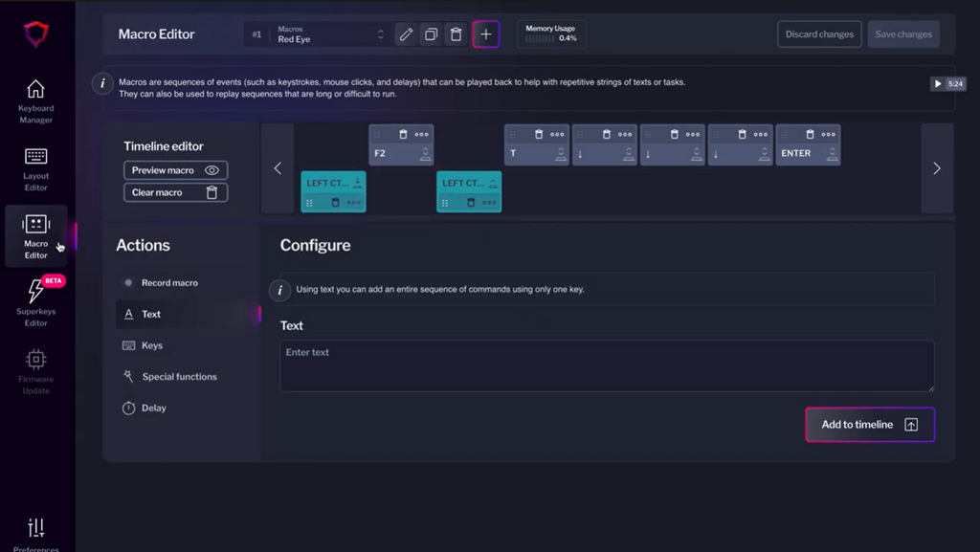Open the Layout Editor in the sidebar
This screenshot has height=552, width=980.
[35, 168]
